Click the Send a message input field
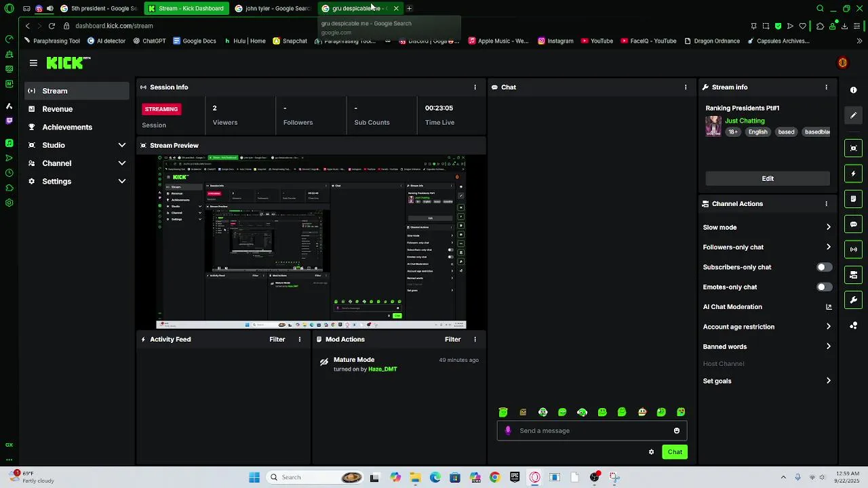The width and height of the screenshot is (868, 488). click(x=593, y=431)
